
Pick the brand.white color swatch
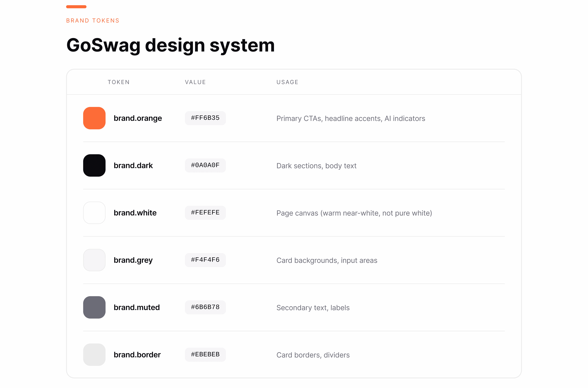(94, 213)
